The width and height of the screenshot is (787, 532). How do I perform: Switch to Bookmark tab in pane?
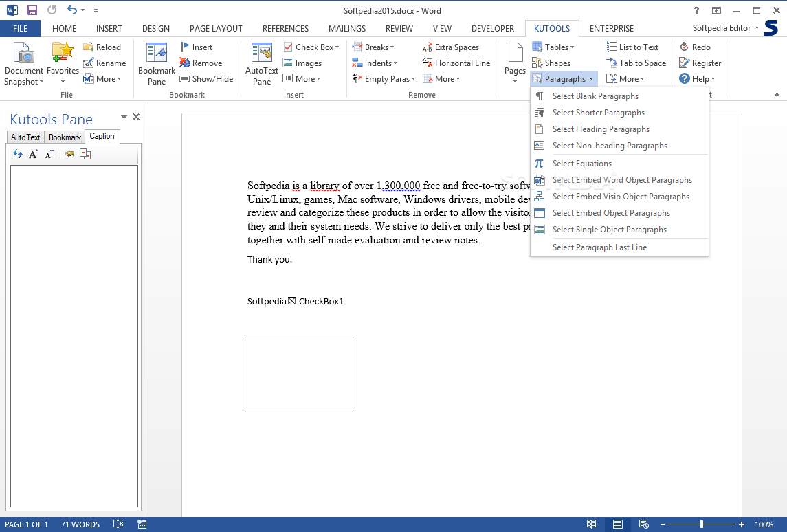(x=65, y=137)
